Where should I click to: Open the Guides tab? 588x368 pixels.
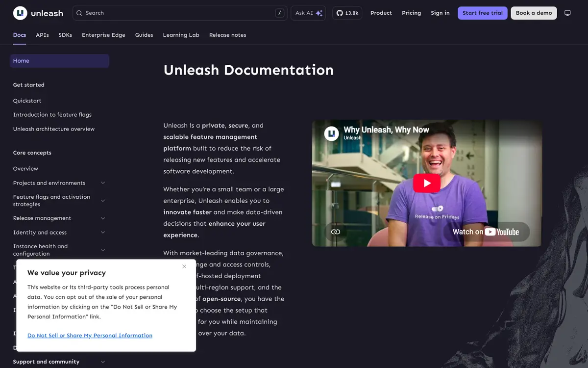tap(144, 35)
